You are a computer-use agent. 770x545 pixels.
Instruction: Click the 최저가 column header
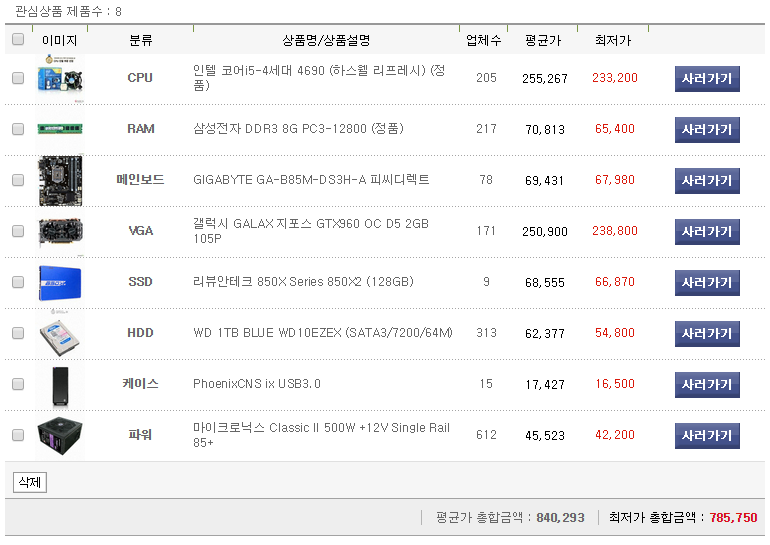[x=613, y=41]
